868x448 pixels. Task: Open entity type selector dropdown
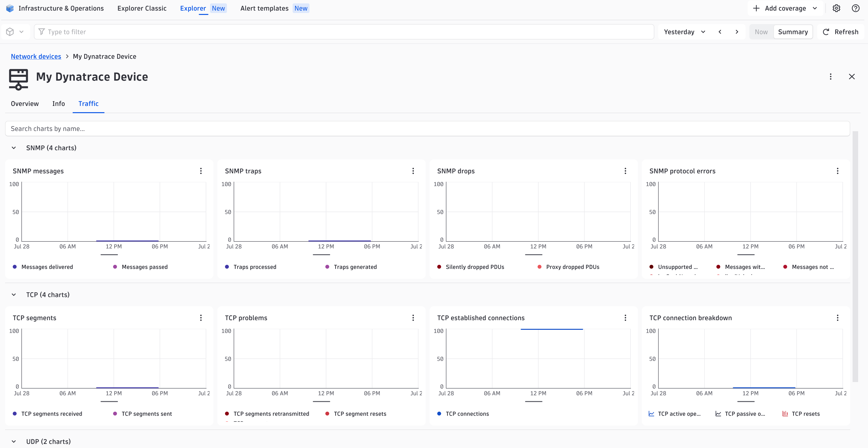click(15, 32)
